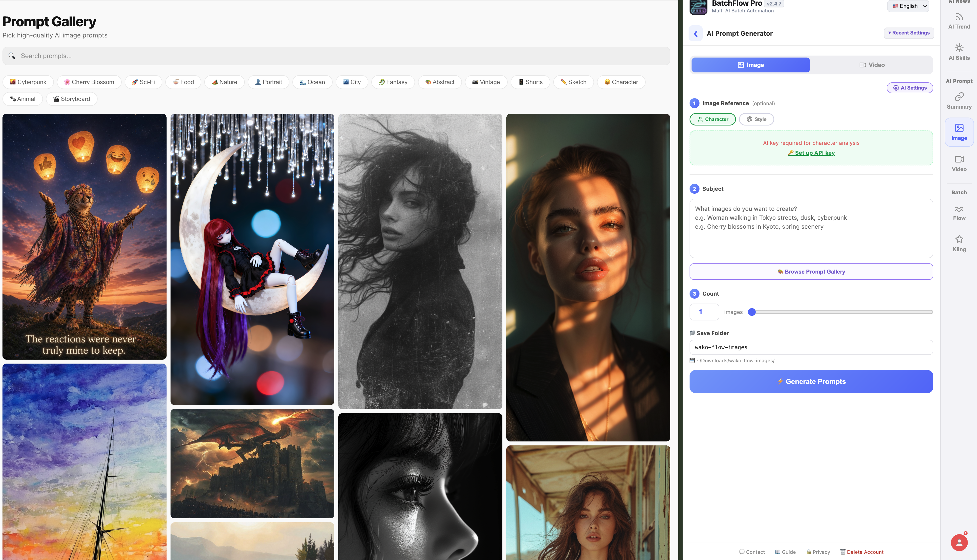Open Video in the right sidebar
This screenshot has width=977, height=560.
click(959, 163)
